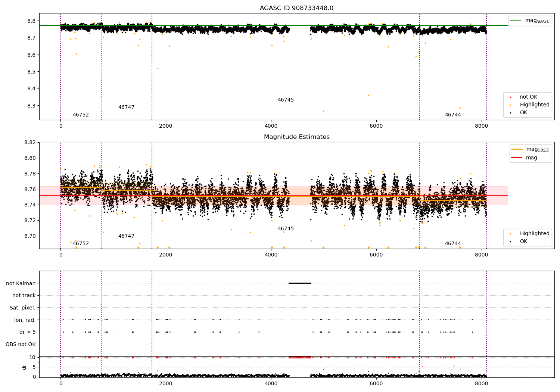This screenshot has height=392, width=560.
Task: Click '8000' x-tick under Magnitude Estimates plot
Action: pos(482,255)
